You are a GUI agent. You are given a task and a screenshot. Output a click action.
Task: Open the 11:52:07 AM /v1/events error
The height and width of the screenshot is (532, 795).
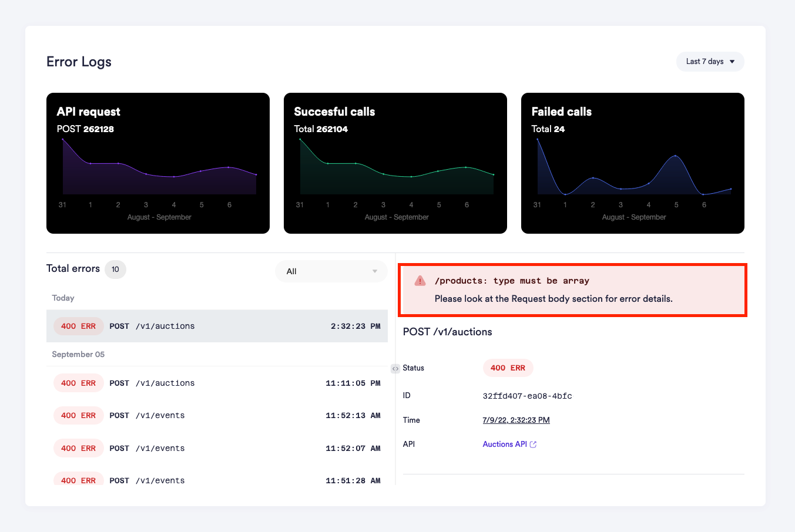pyautogui.click(x=217, y=448)
